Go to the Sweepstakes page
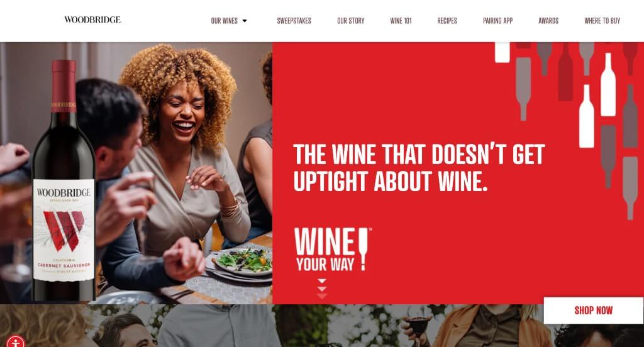This screenshot has width=644, height=347. (x=294, y=21)
